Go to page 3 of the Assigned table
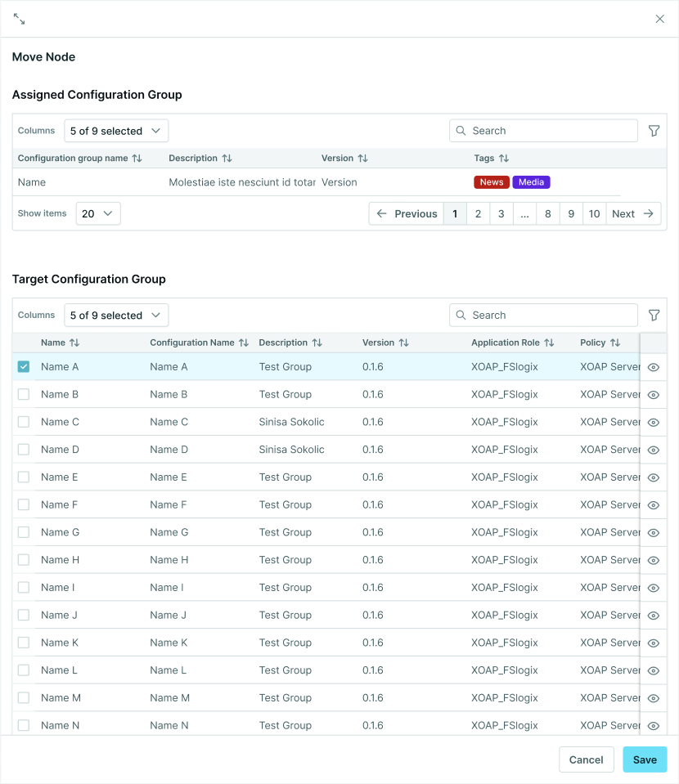The height and width of the screenshot is (784, 679). pos(501,213)
